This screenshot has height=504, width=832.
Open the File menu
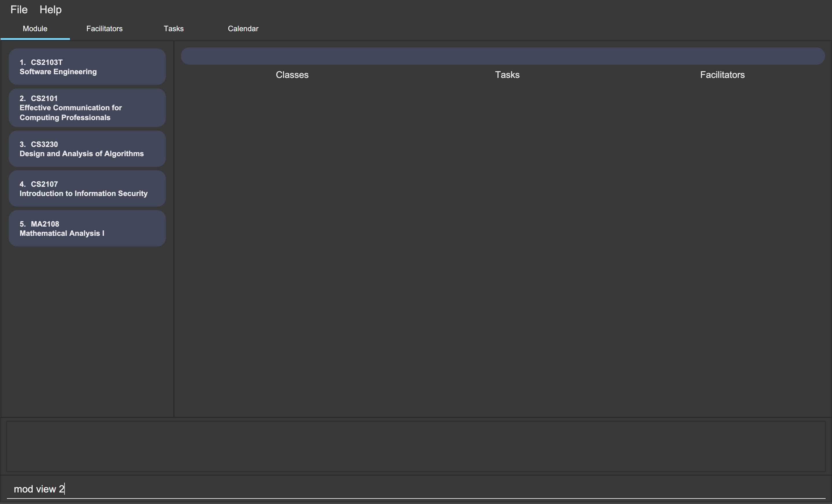(19, 10)
